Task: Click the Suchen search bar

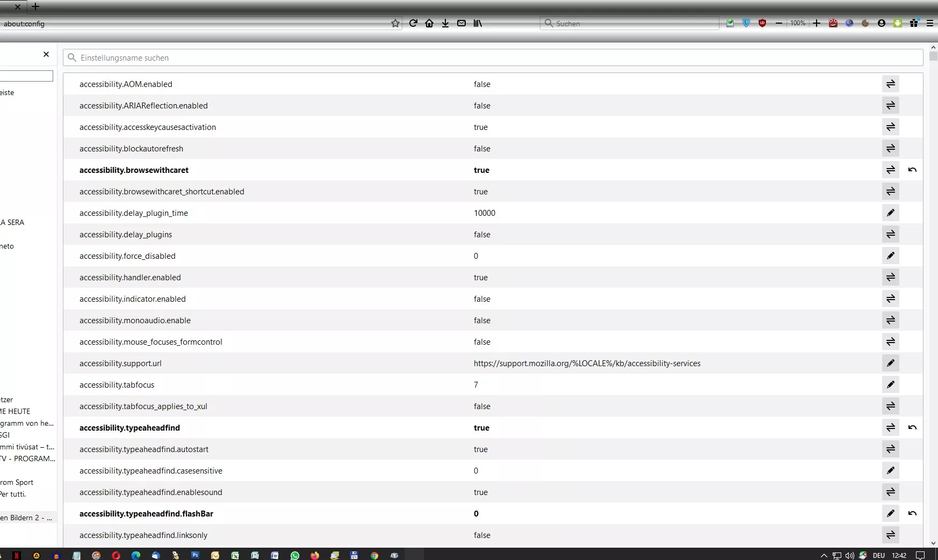Action: coord(630,23)
